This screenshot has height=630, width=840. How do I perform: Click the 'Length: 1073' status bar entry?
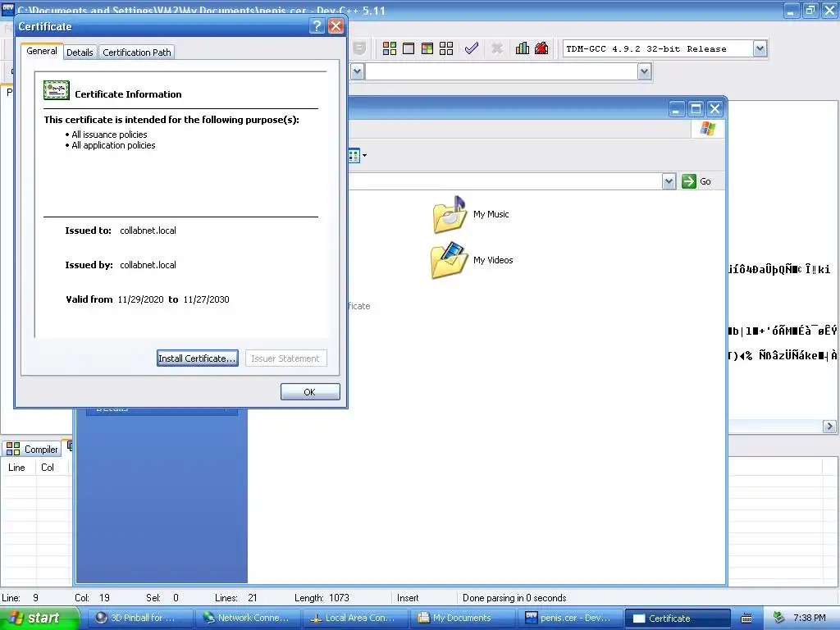click(322, 598)
